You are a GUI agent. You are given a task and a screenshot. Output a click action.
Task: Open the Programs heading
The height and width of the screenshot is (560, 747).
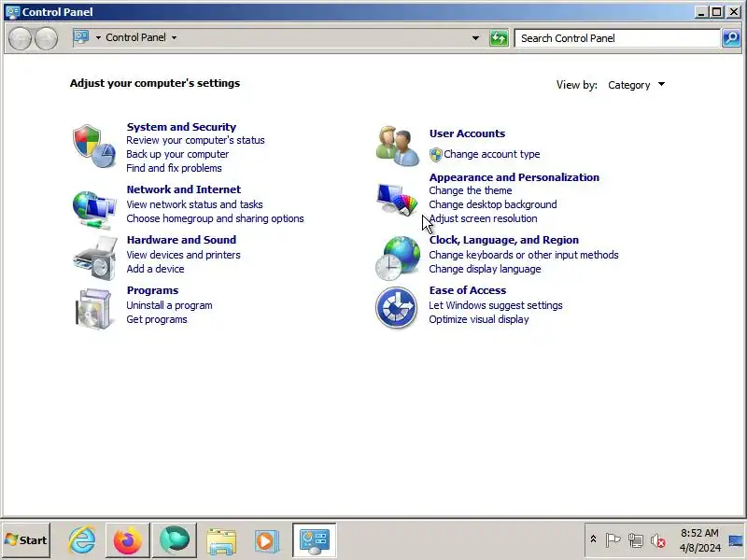[x=152, y=290]
